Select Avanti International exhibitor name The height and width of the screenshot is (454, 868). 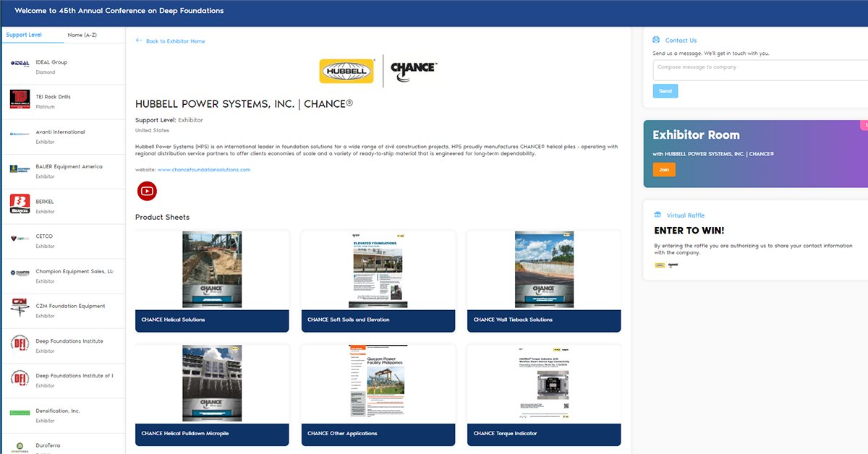click(60, 132)
